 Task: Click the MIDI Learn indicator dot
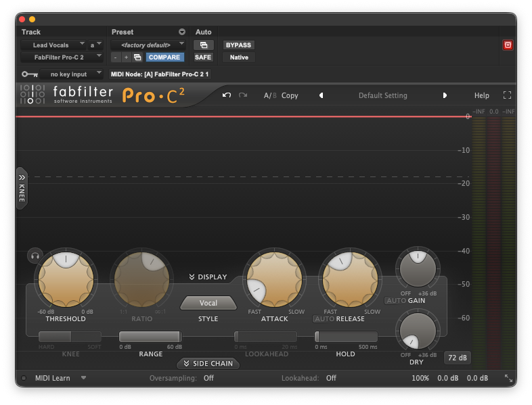point(24,378)
